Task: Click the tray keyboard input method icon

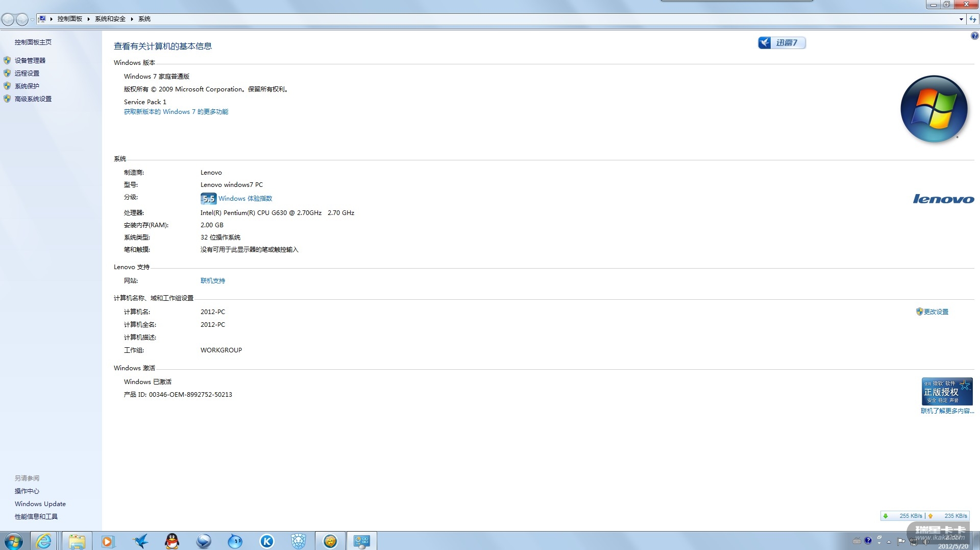Action: point(857,541)
